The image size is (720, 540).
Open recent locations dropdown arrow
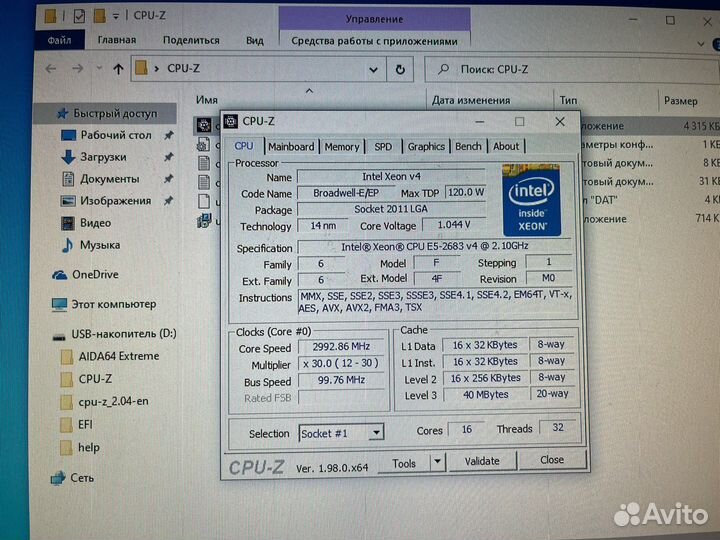[x=99, y=68]
